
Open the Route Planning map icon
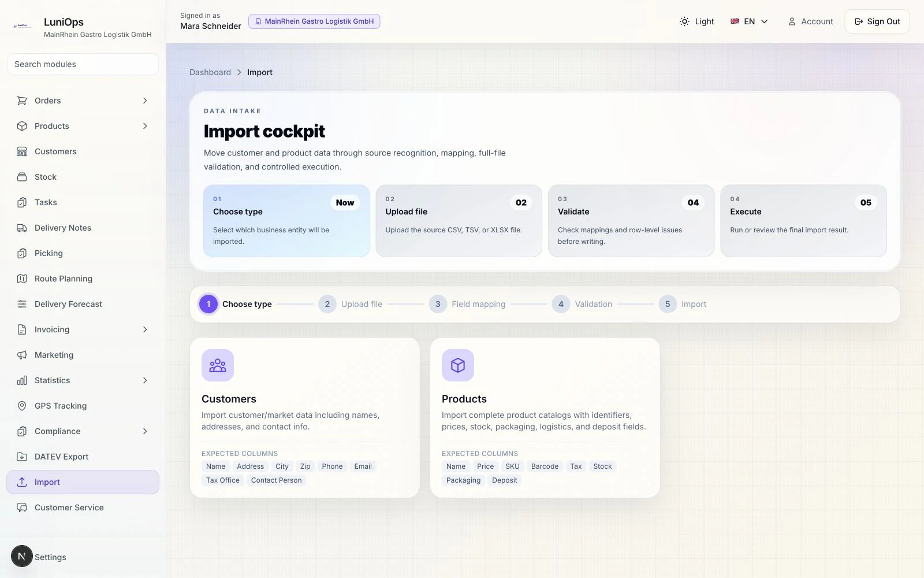[22, 279]
